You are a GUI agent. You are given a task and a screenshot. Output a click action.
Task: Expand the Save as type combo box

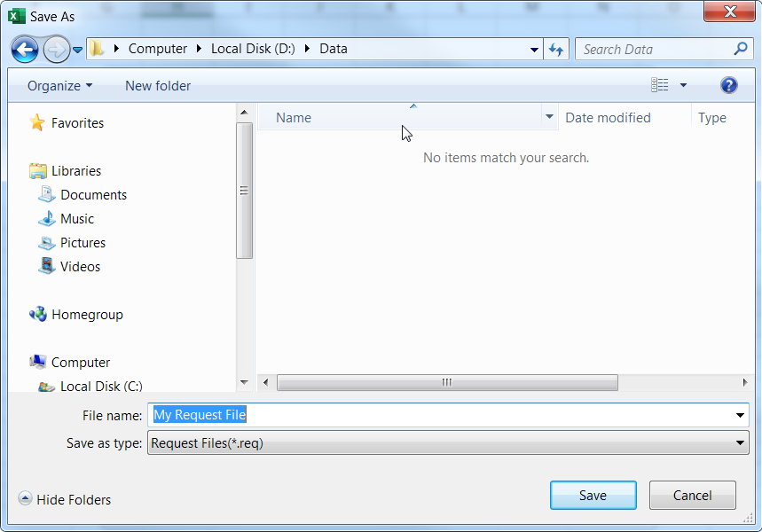pos(741,443)
